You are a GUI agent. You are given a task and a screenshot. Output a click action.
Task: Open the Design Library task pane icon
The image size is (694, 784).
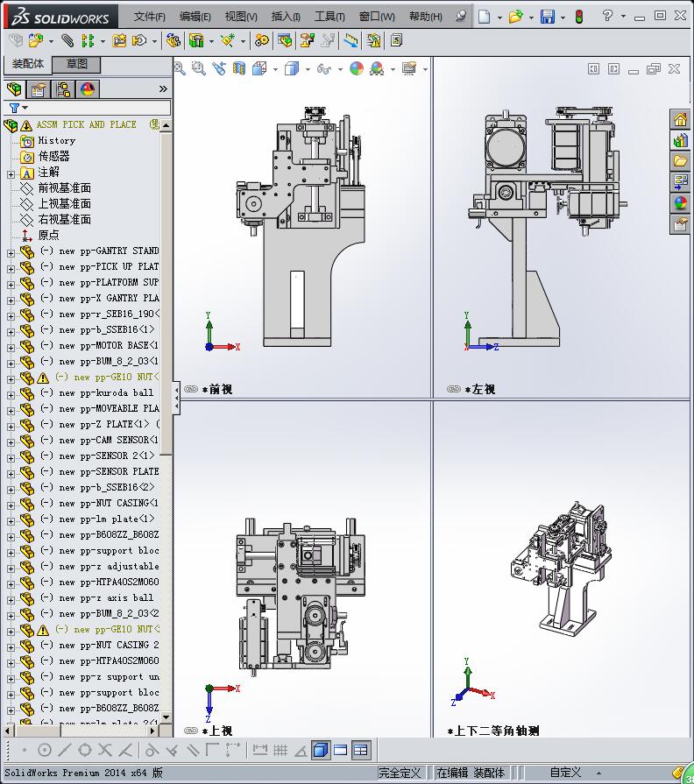[x=681, y=140]
